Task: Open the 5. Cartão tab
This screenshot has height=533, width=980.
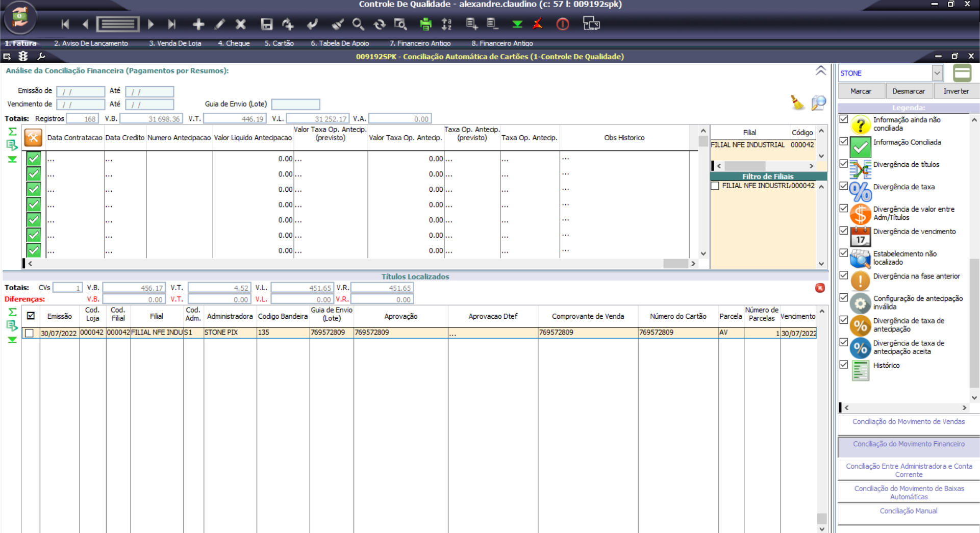Action: click(279, 43)
